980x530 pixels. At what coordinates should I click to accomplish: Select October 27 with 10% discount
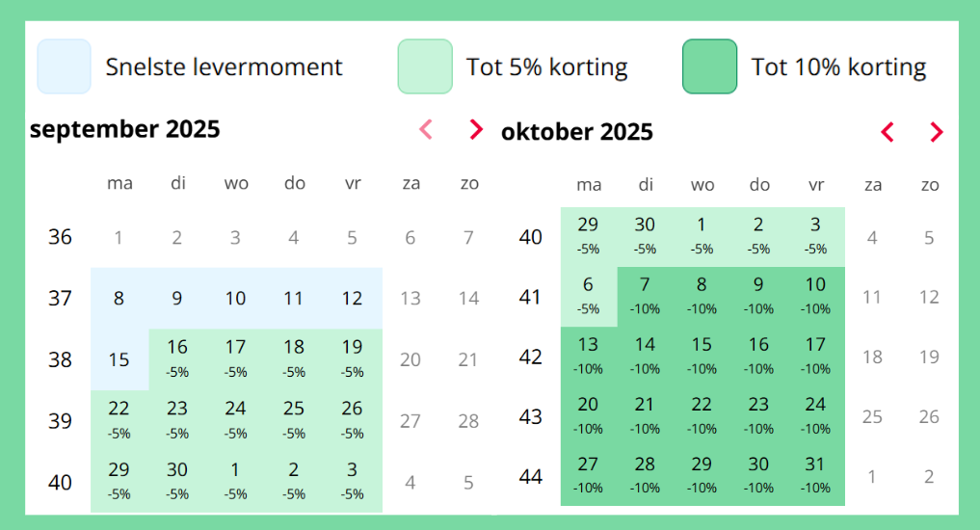click(588, 474)
